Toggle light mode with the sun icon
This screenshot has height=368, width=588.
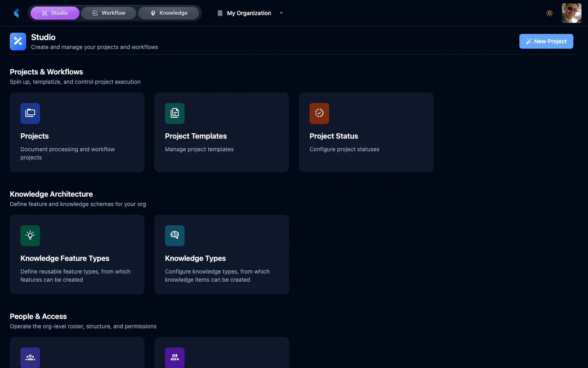550,13
